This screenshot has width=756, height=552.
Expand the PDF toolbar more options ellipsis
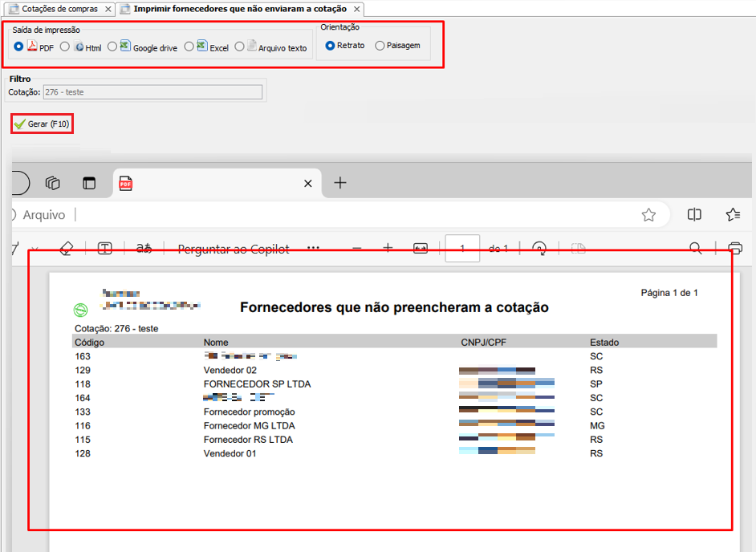click(x=313, y=249)
